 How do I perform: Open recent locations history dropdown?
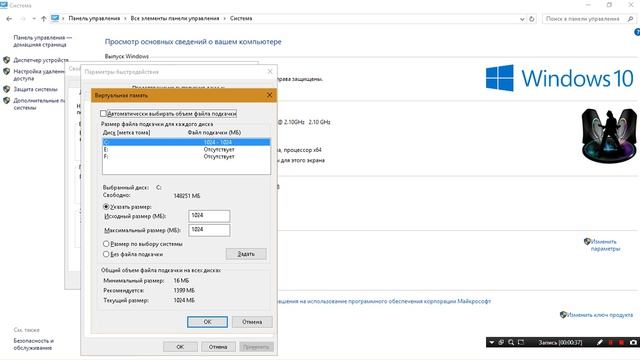[x=33, y=19]
